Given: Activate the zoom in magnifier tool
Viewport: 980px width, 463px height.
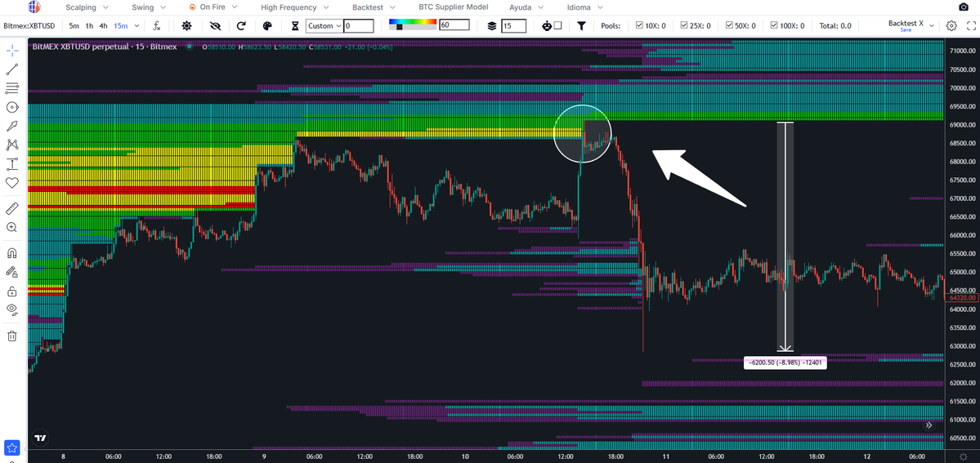Looking at the screenshot, I should [12, 228].
